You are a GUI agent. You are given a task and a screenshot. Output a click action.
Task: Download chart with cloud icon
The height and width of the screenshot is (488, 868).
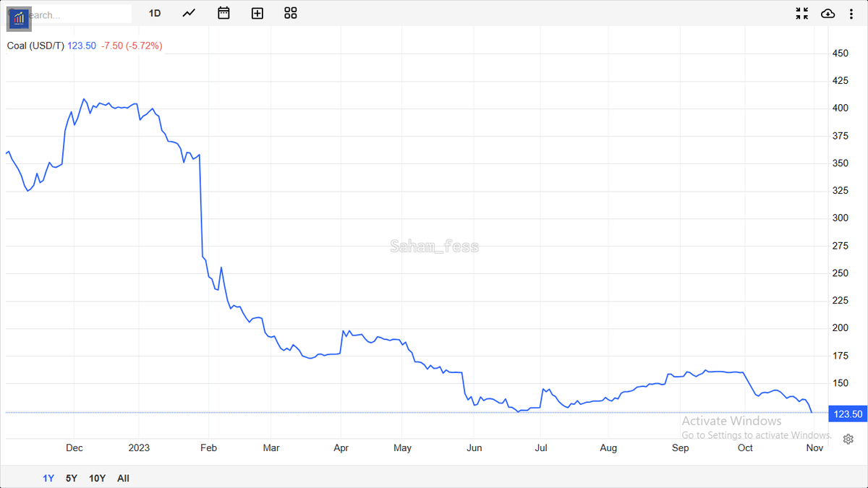pos(828,13)
